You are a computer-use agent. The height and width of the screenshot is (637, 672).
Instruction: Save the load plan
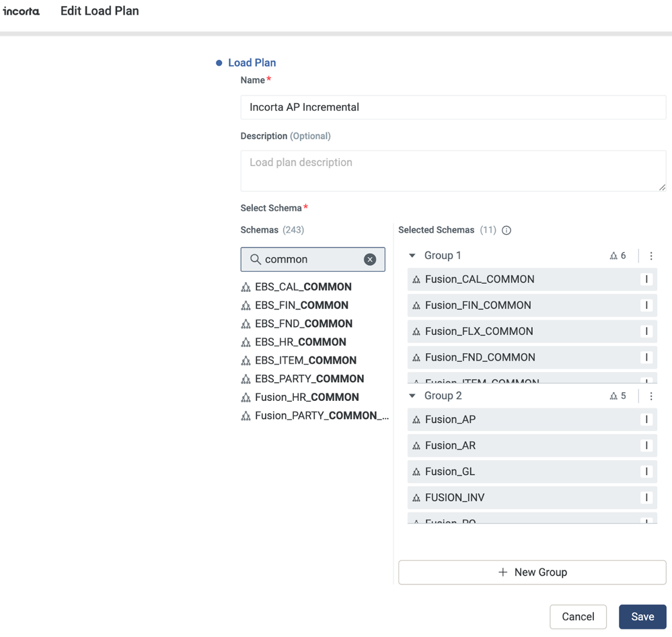[x=642, y=617]
